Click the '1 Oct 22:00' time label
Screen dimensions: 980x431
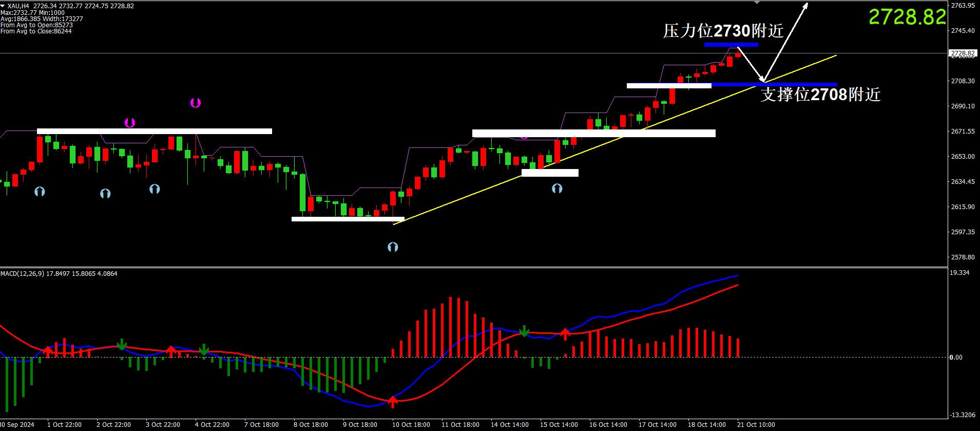(x=64, y=425)
